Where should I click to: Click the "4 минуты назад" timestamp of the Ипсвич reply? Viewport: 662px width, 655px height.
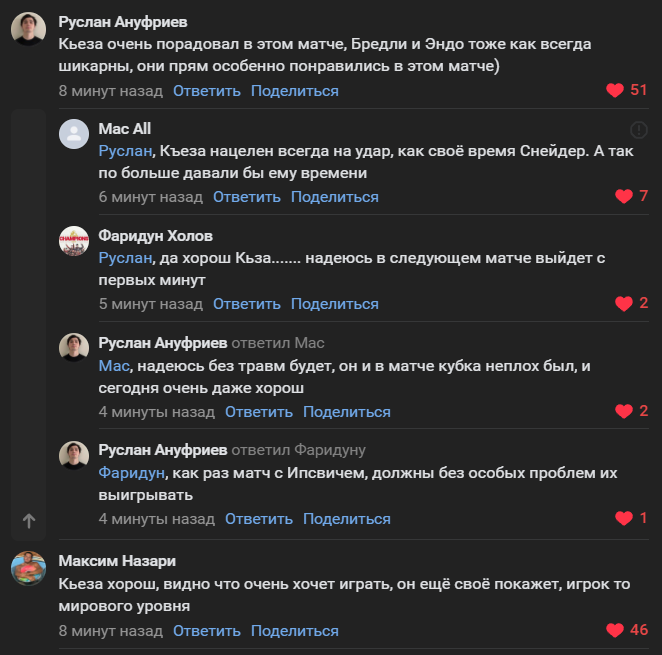156,519
